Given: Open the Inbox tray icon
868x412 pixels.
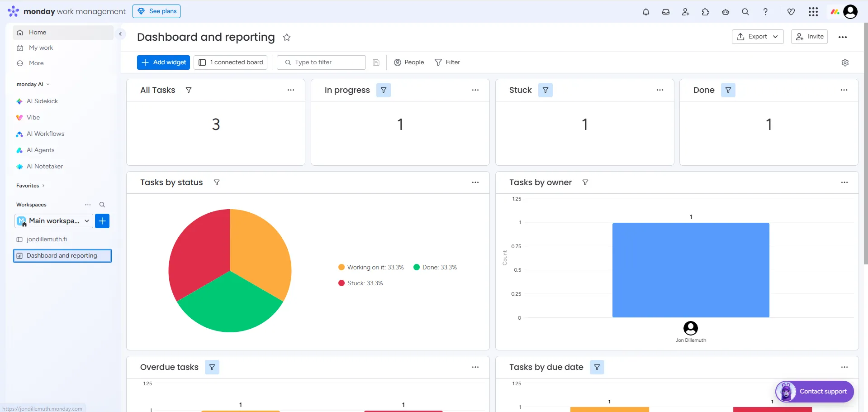Looking at the screenshot, I should pos(665,12).
